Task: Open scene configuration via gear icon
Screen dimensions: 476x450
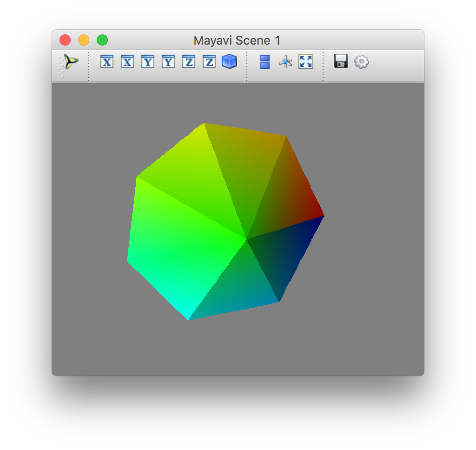Action: tap(362, 61)
